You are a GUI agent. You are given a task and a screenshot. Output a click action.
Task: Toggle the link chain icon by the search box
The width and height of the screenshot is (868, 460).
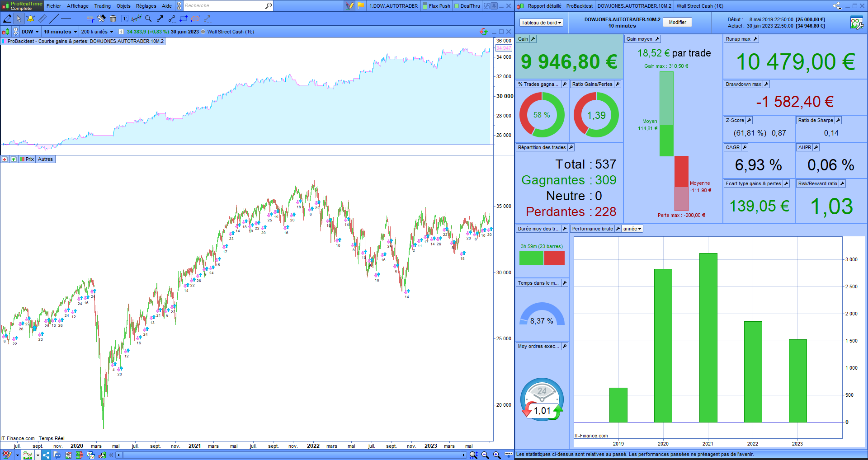179,6
